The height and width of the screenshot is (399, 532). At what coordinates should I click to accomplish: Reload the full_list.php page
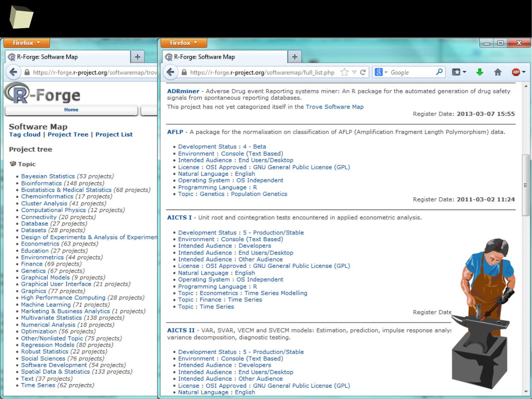click(363, 72)
